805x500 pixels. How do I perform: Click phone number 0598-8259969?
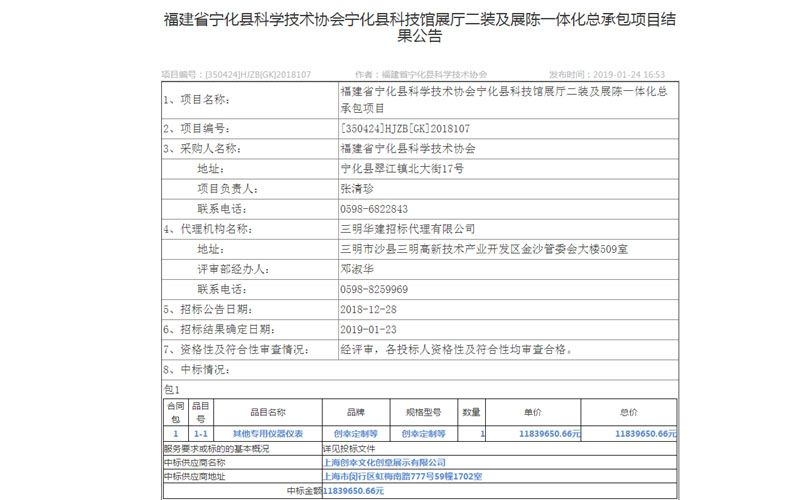click(374, 289)
